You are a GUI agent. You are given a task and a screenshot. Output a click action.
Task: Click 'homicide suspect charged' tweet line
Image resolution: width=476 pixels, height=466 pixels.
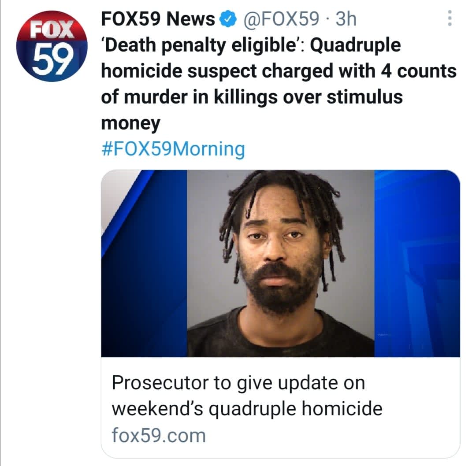[217, 71]
